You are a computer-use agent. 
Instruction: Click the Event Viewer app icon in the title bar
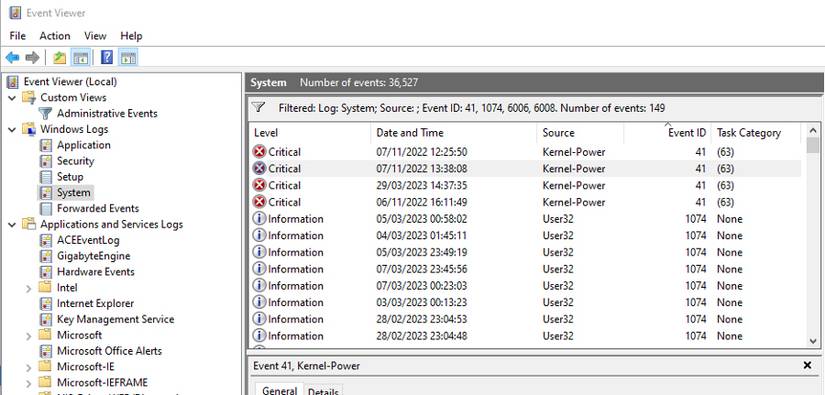(x=15, y=13)
